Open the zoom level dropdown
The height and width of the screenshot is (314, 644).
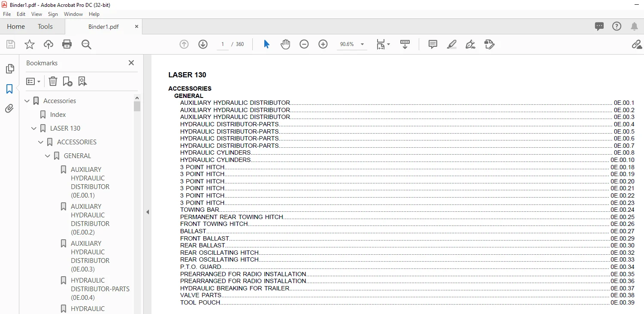pyautogui.click(x=362, y=44)
